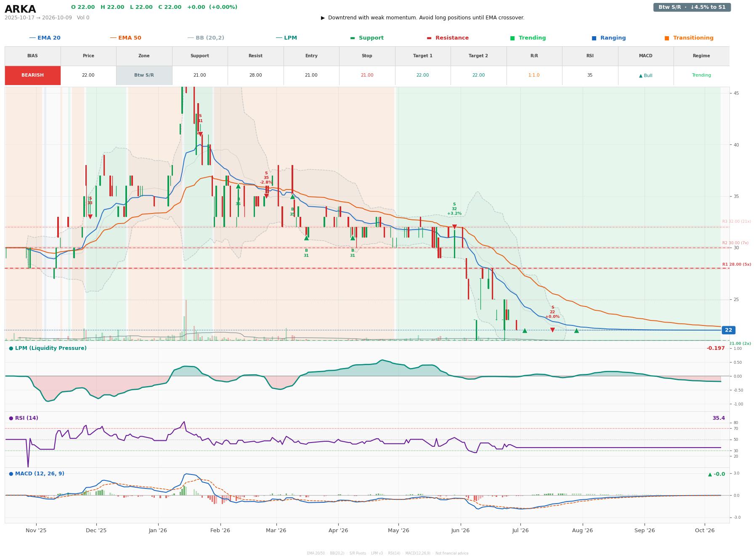Click the sell triangle under S 35 -2.8%

266,196
